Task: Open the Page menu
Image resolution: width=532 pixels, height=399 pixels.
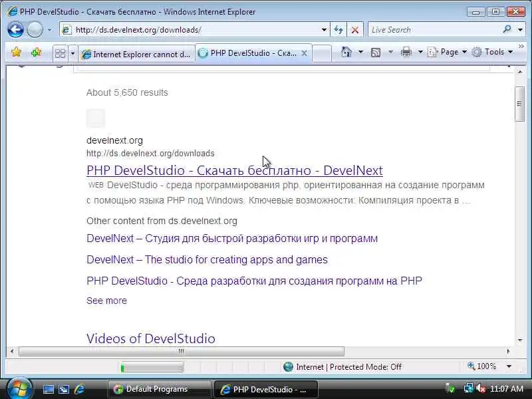Action: (447, 52)
